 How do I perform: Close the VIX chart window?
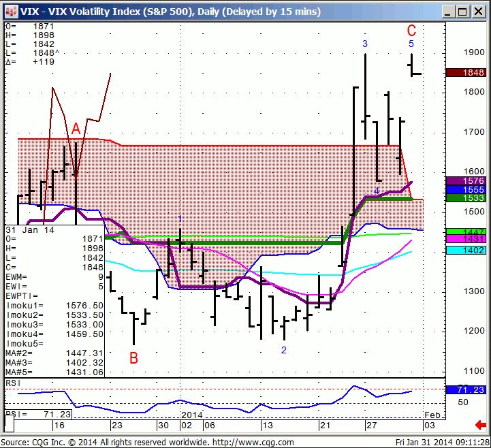click(479, 12)
